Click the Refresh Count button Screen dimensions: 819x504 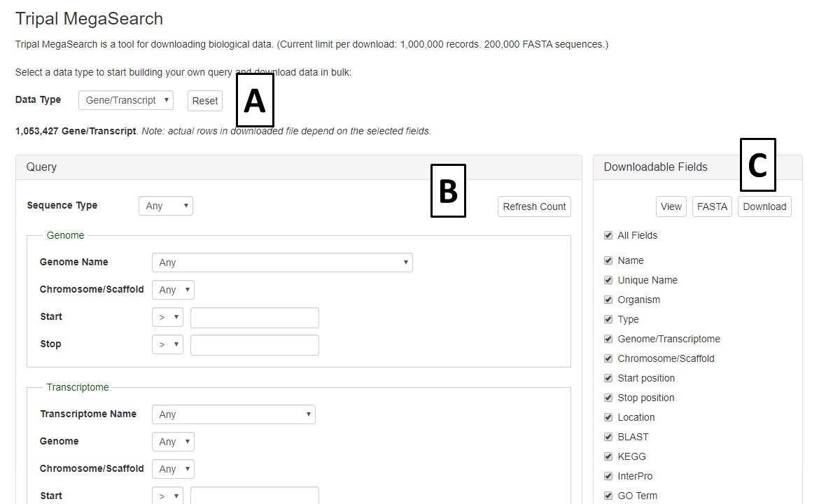[534, 206]
